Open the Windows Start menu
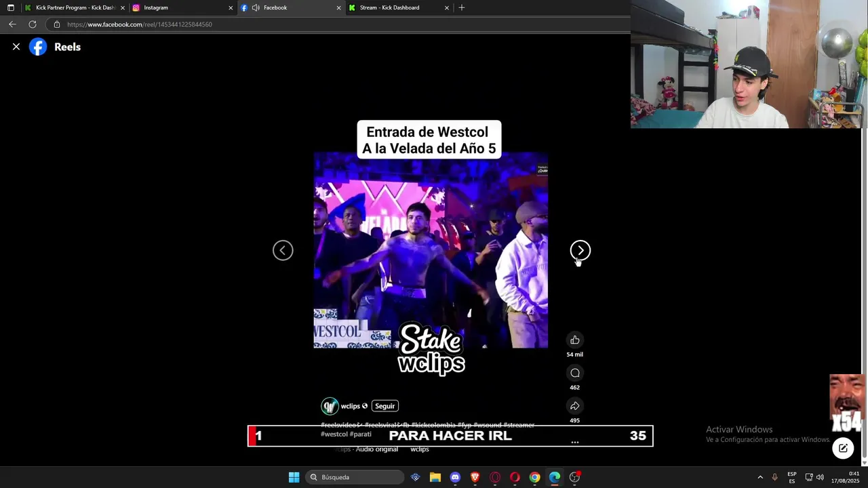Image resolution: width=868 pixels, height=488 pixels. coord(294,477)
